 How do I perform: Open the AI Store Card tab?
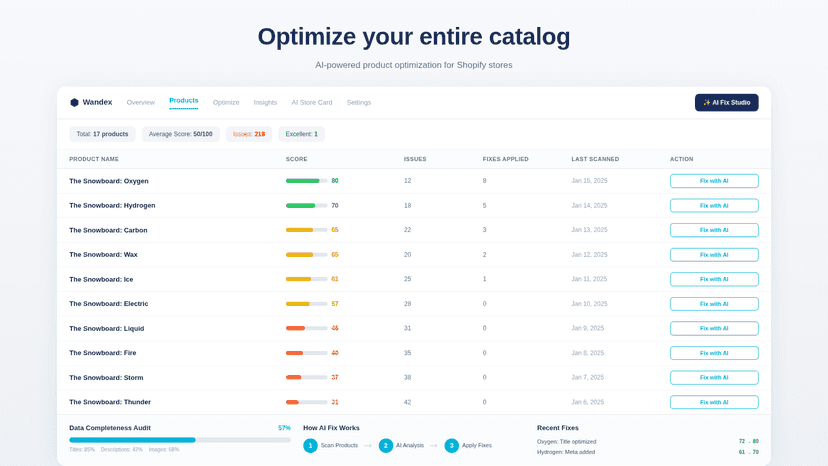coord(312,102)
